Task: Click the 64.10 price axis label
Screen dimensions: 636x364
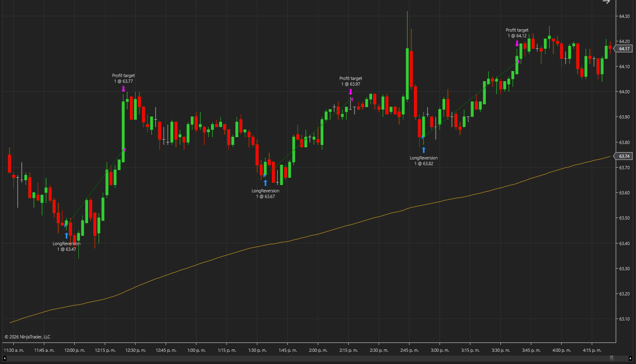Action: pos(624,66)
